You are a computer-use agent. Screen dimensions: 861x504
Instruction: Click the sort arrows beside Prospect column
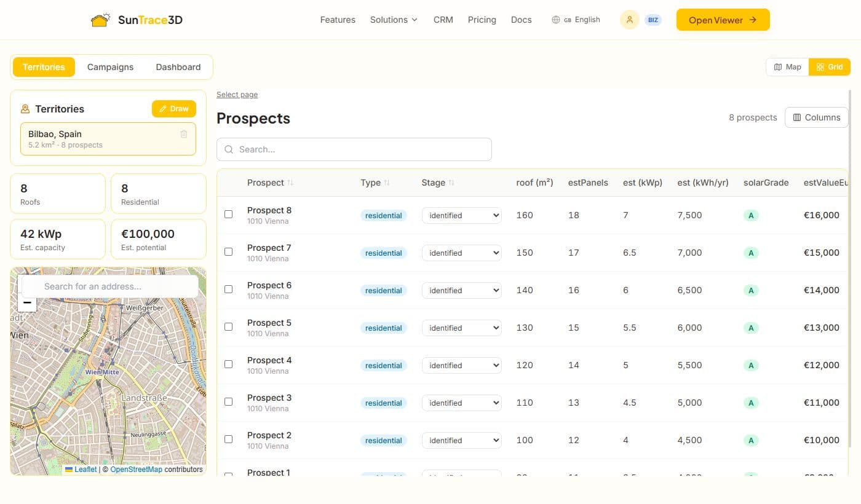[x=290, y=183]
